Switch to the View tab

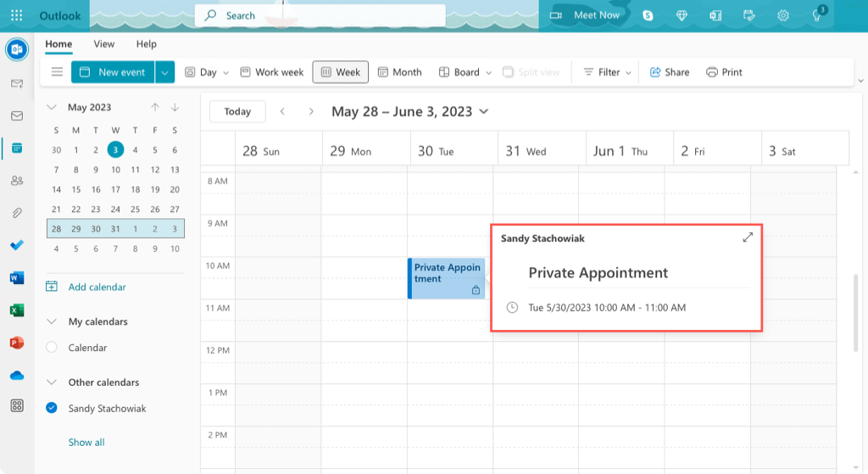(x=104, y=44)
